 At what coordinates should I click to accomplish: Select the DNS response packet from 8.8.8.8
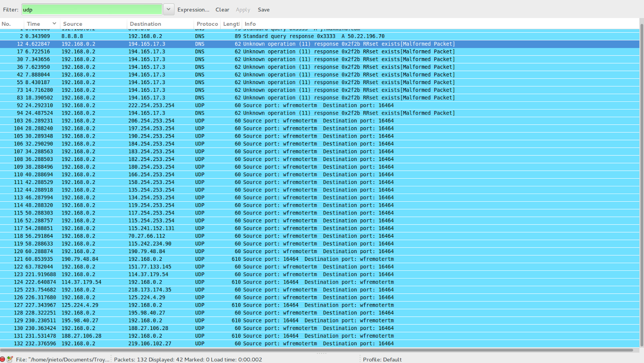click(x=161, y=36)
